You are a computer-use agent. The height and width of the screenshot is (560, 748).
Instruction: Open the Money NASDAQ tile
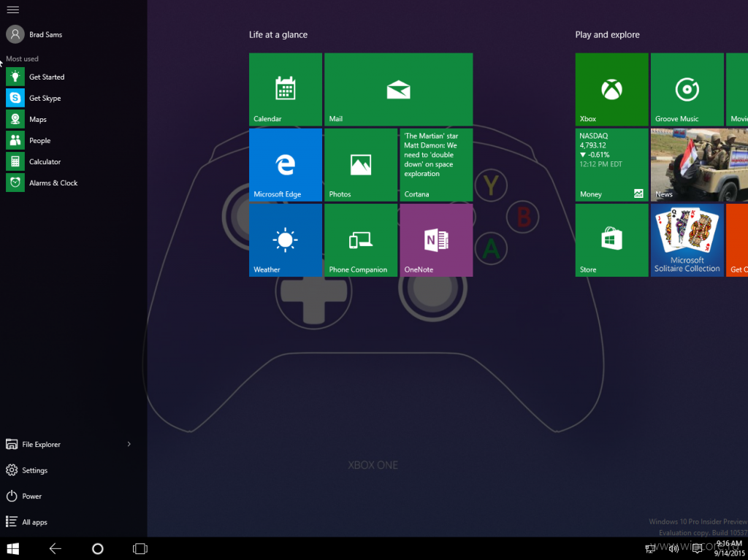(611, 164)
